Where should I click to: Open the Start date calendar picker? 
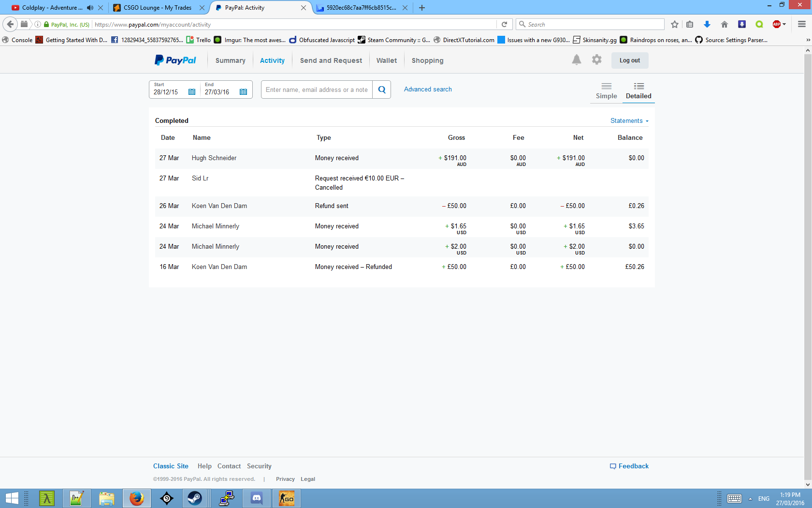click(x=192, y=92)
